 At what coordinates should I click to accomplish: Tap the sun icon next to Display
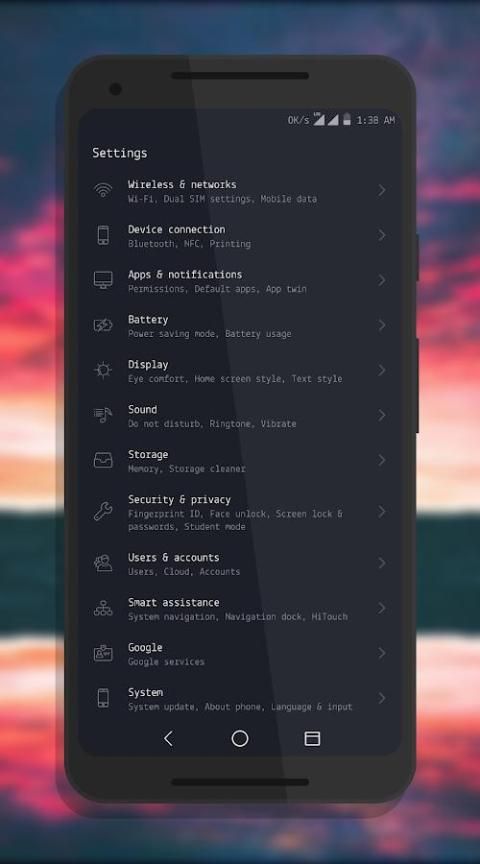(x=103, y=370)
